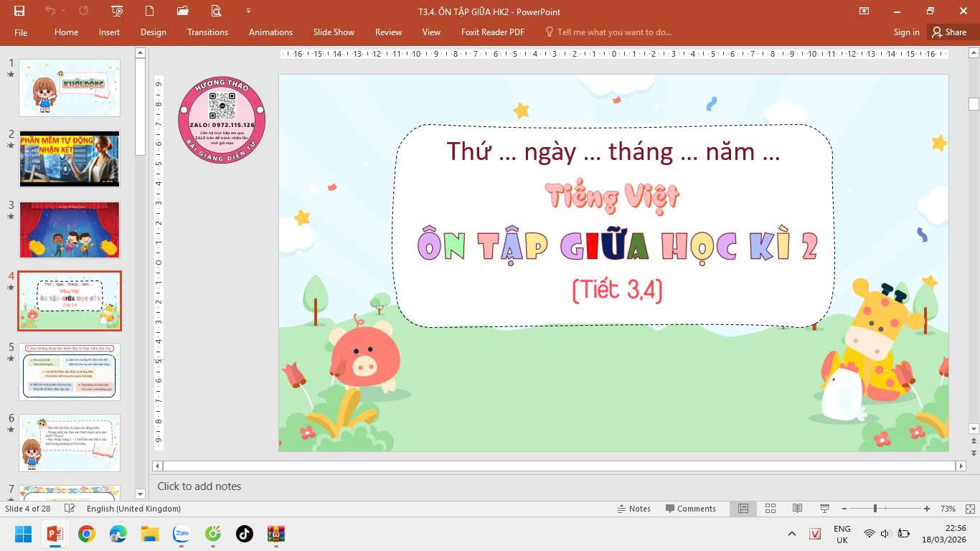
Task: Click the Share button
Action: tap(948, 32)
